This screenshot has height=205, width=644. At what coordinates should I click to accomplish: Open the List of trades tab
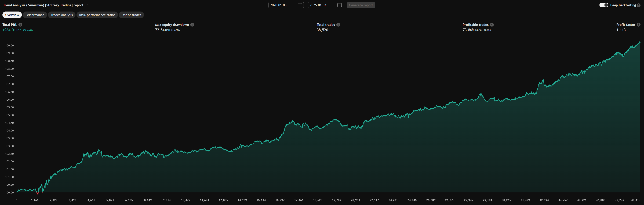click(131, 15)
